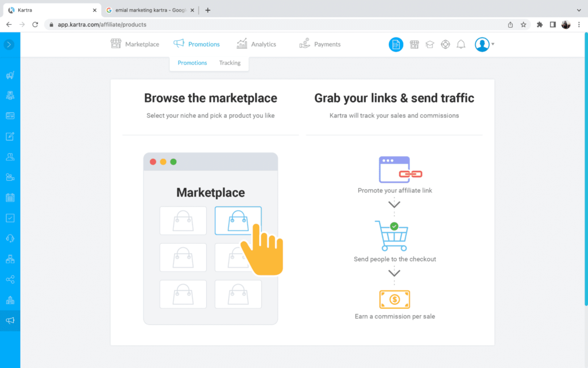Open the headset helpdesk sidebar icon
This screenshot has width=588, height=368.
pyautogui.click(x=10, y=239)
